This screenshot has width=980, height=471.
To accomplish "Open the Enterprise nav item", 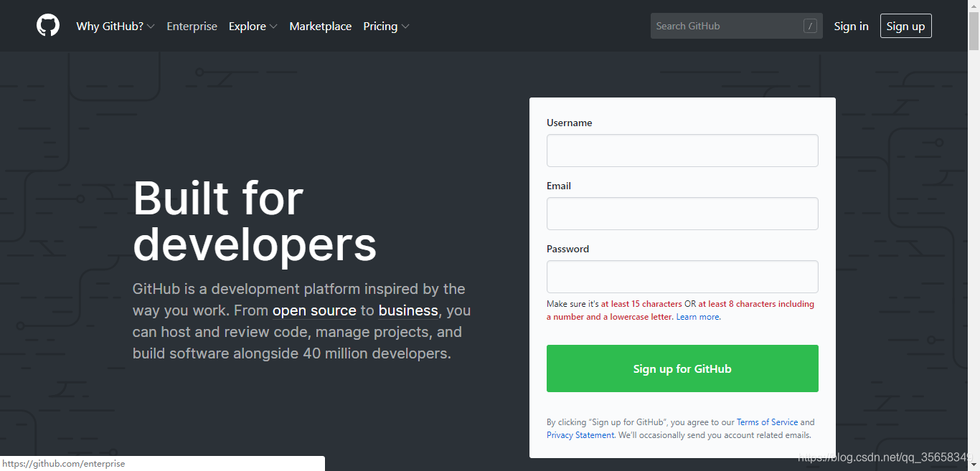I will click(x=192, y=27).
